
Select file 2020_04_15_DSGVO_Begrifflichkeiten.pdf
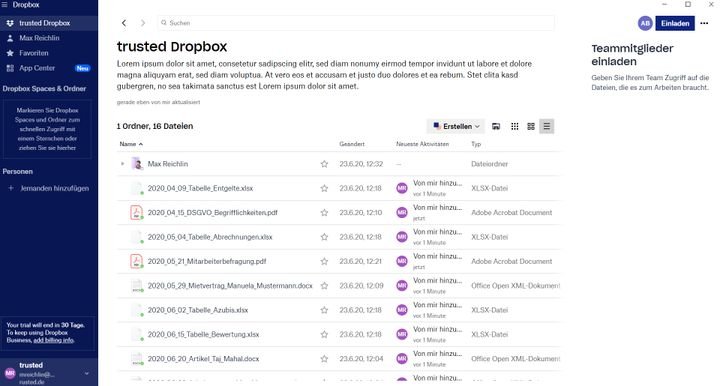[x=213, y=213]
